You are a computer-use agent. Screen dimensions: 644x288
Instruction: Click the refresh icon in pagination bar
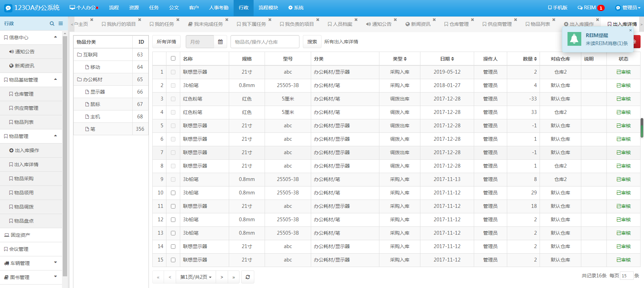coord(247,277)
